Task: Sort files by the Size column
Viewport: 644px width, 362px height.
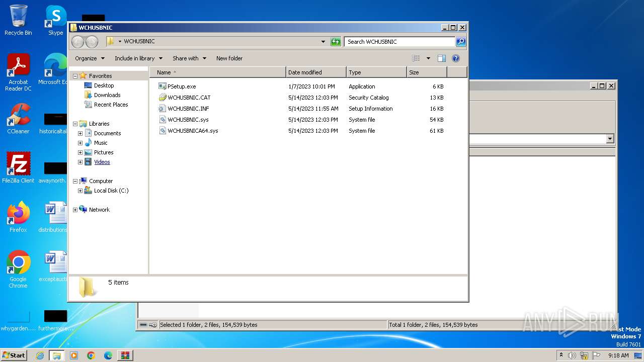Action: (x=427, y=72)
